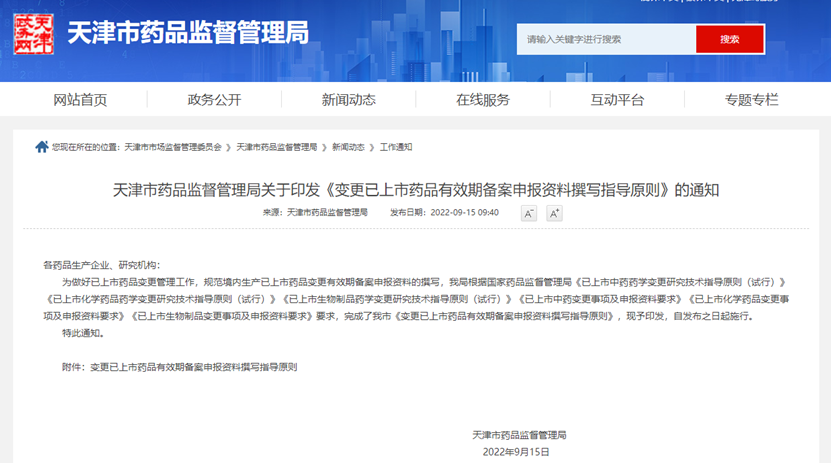
Task: Focus the keyword search input field
Action: click(606, 39)
